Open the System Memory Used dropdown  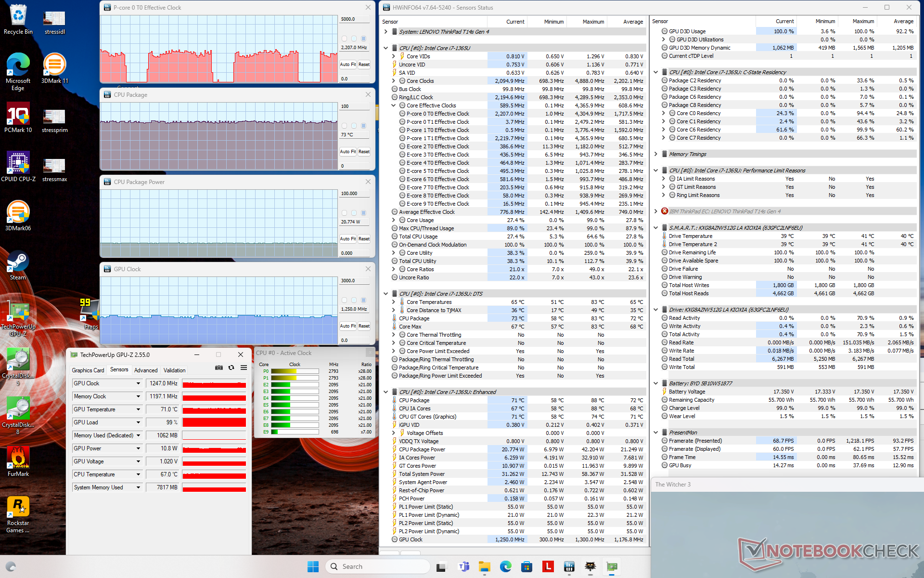click(x=138, y=487)
